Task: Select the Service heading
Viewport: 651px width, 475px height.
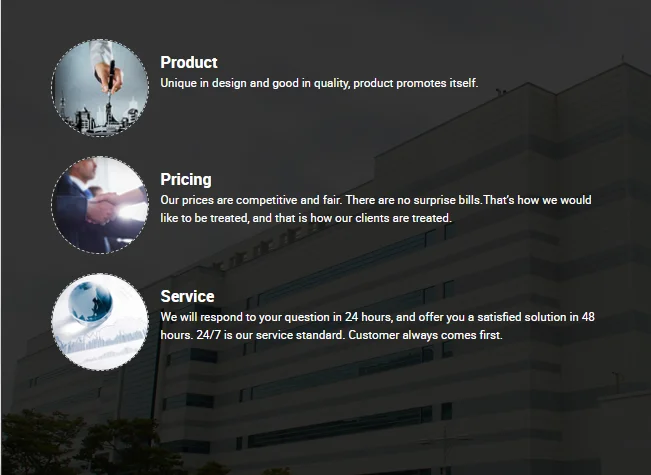Action: click(x=187, y=296)
